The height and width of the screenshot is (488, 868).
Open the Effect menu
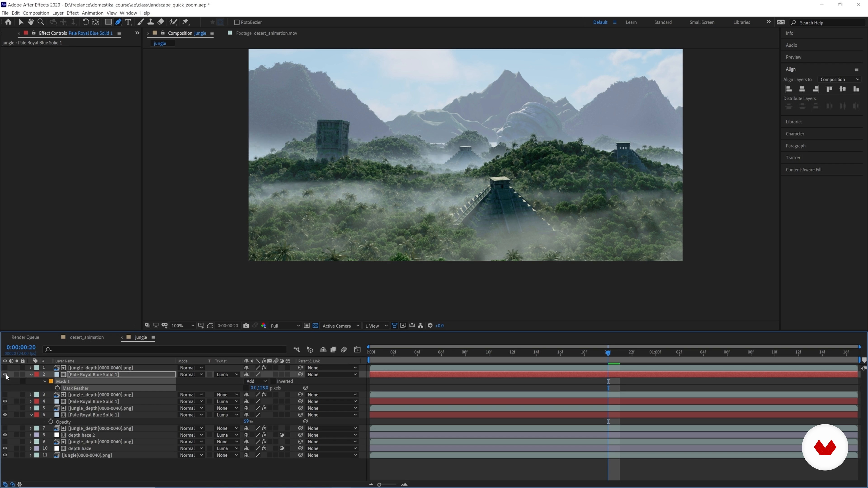(72, 13)
